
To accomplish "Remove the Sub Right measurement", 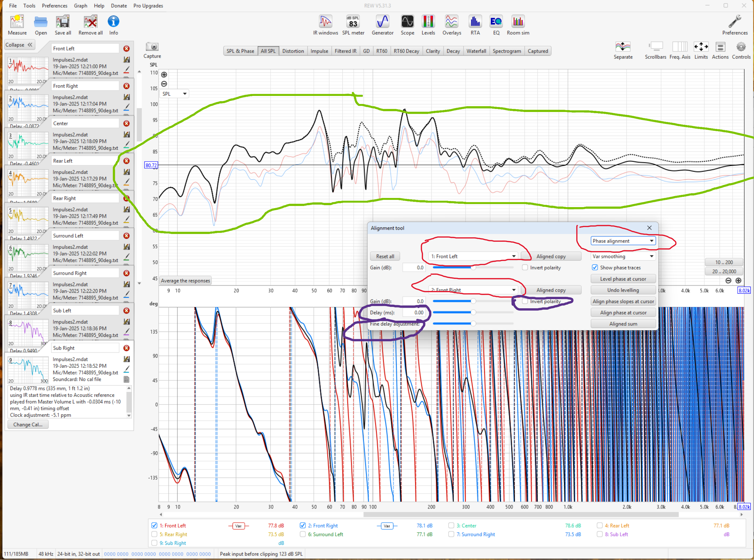I will (126, 348).
